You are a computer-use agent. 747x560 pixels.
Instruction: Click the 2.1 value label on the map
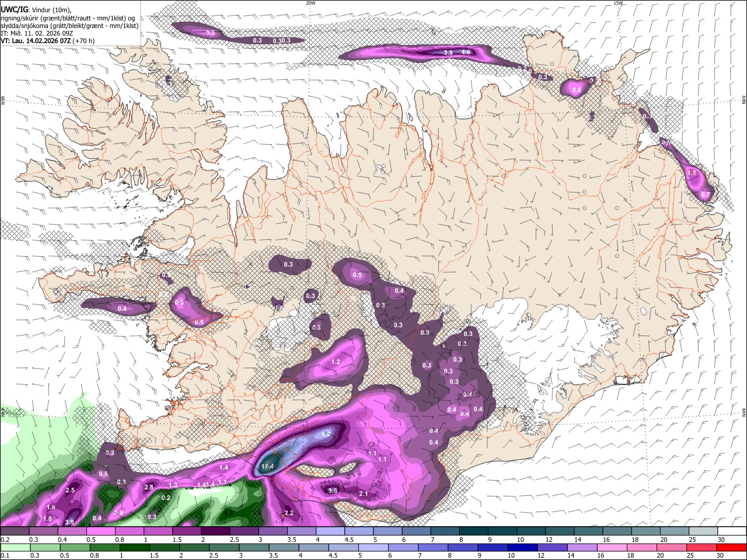coord(364,494)
